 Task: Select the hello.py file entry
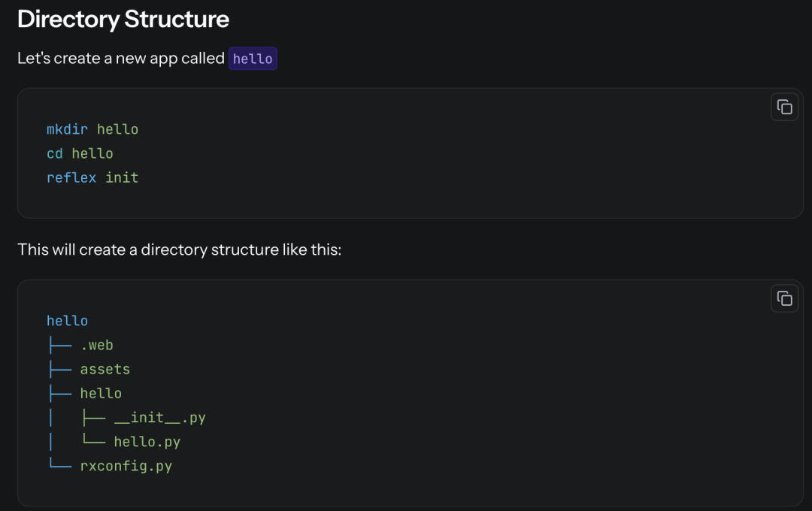coord(147,441)
